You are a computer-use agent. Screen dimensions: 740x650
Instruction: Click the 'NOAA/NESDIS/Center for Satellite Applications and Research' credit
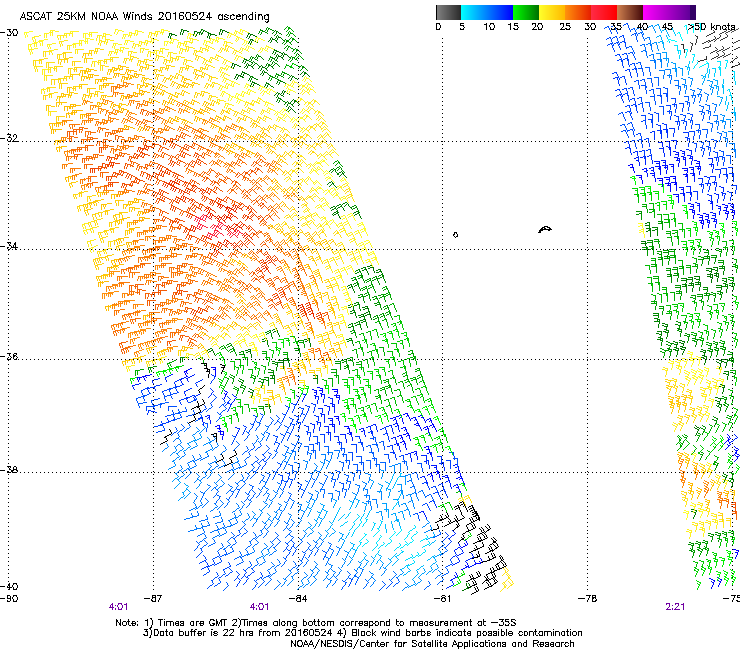[x=432, y=644]
